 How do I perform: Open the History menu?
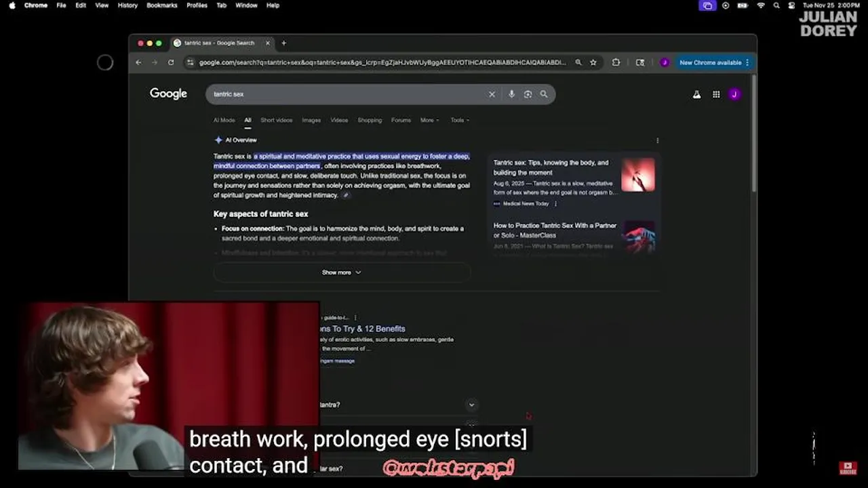tap(127, 5)
